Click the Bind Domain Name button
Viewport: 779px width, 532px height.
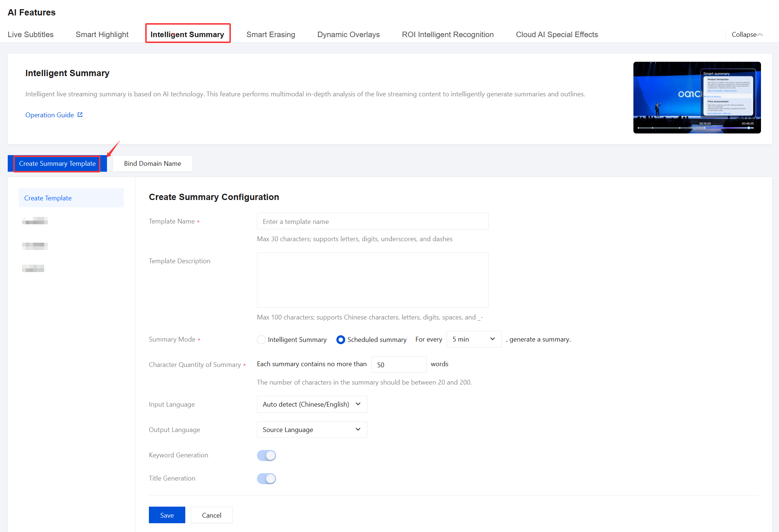[x=152, y=164]
